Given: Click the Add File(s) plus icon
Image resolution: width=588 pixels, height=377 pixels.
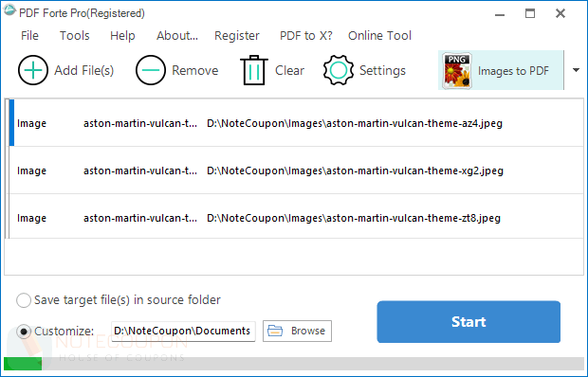Looking at the screenshot, I should click(33, 70).
